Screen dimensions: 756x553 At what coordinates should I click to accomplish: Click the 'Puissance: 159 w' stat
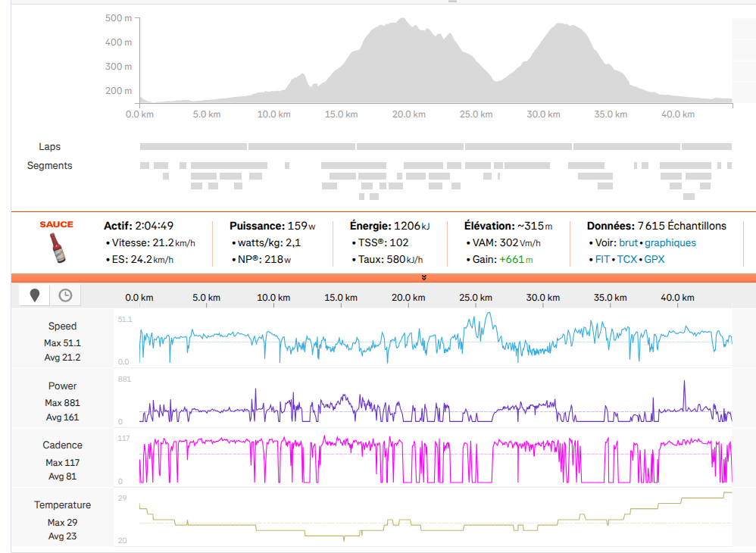point(273,226)
